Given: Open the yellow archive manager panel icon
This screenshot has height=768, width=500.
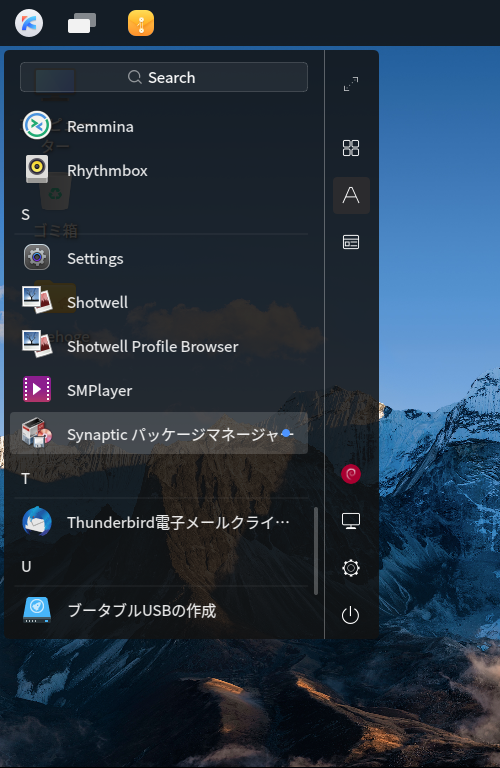Looking at the screenshot, I should (141, 23).
